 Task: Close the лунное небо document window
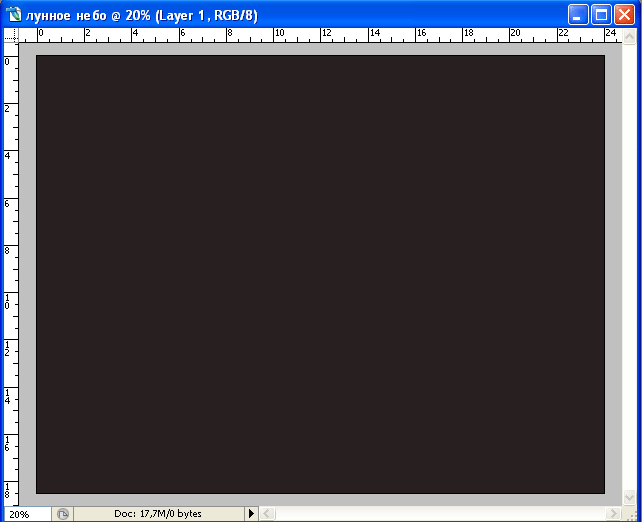pos(624,15)
